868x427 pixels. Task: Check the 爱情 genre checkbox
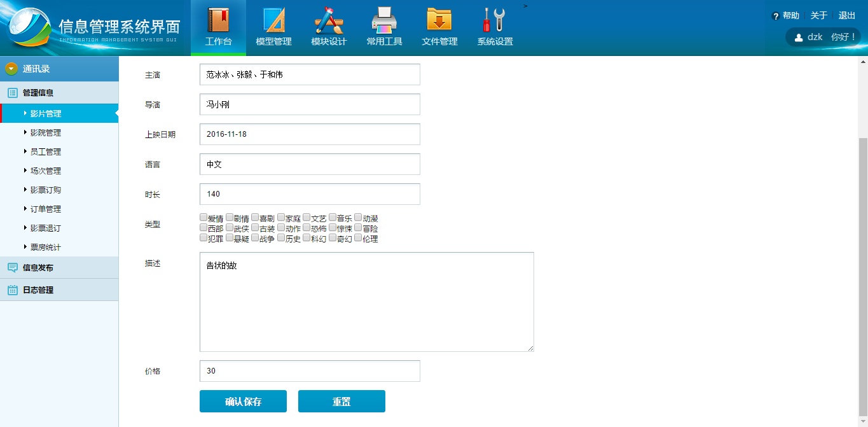coord(203,218)
